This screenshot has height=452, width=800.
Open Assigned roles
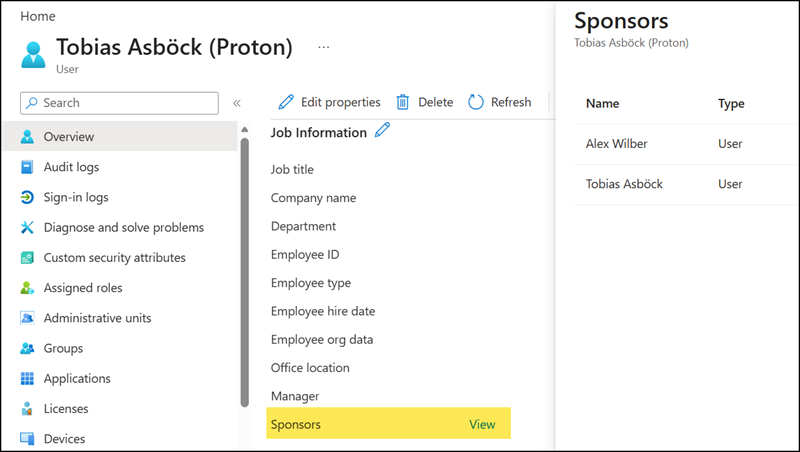coord(83,288)
